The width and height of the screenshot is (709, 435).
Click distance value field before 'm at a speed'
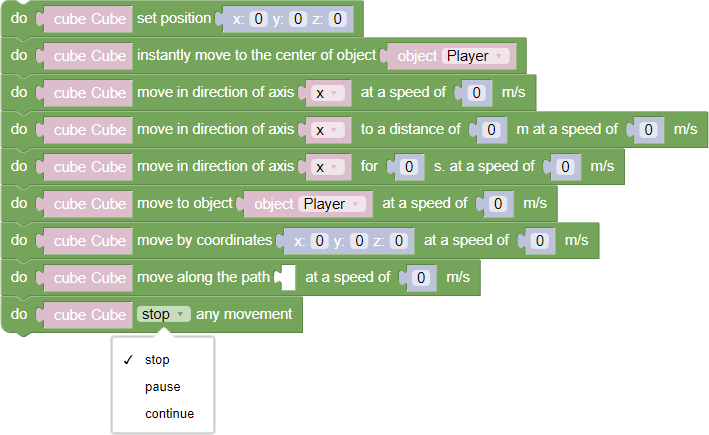pyautogui.click(x=490, y=130)
